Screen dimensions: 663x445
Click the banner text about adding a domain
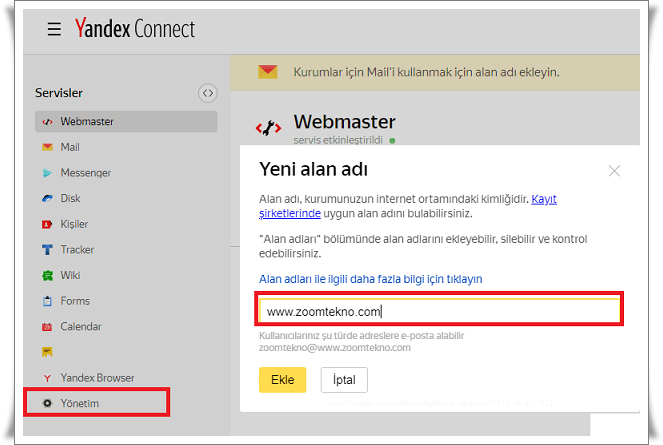426,72
